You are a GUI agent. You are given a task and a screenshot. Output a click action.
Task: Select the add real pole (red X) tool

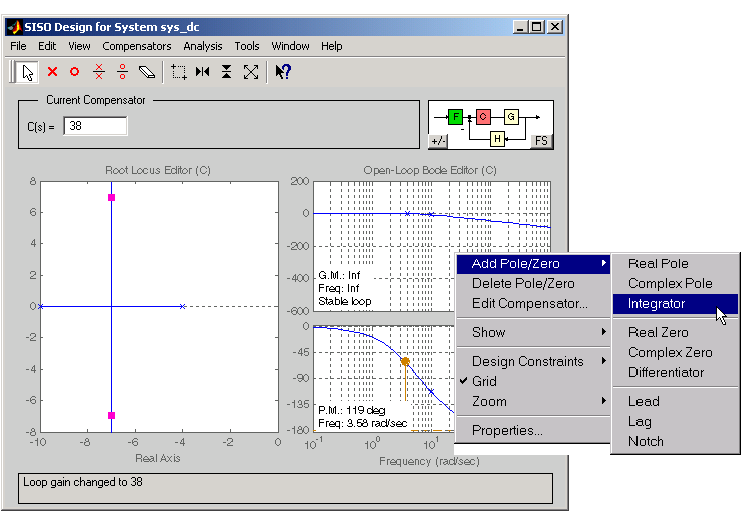53,72
